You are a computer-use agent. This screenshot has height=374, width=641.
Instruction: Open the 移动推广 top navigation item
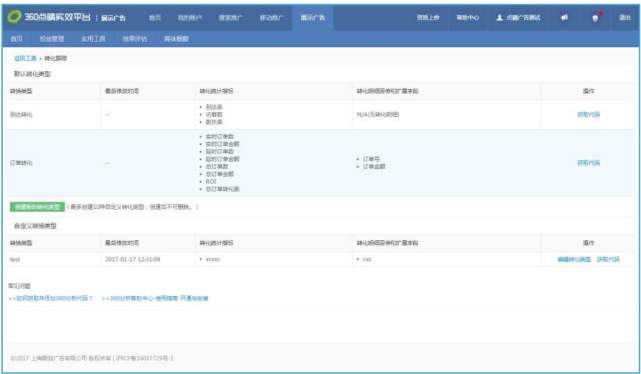pyautogui.click(x=271, y=18)
